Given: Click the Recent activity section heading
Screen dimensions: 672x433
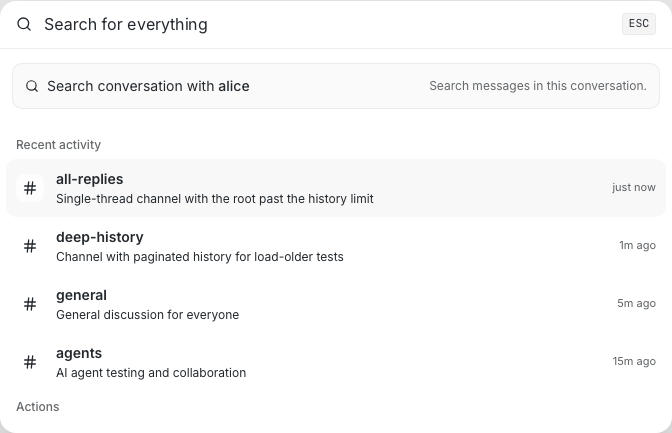Looking at the screenshot, I should pyautogui.click(x=58, y=145).
